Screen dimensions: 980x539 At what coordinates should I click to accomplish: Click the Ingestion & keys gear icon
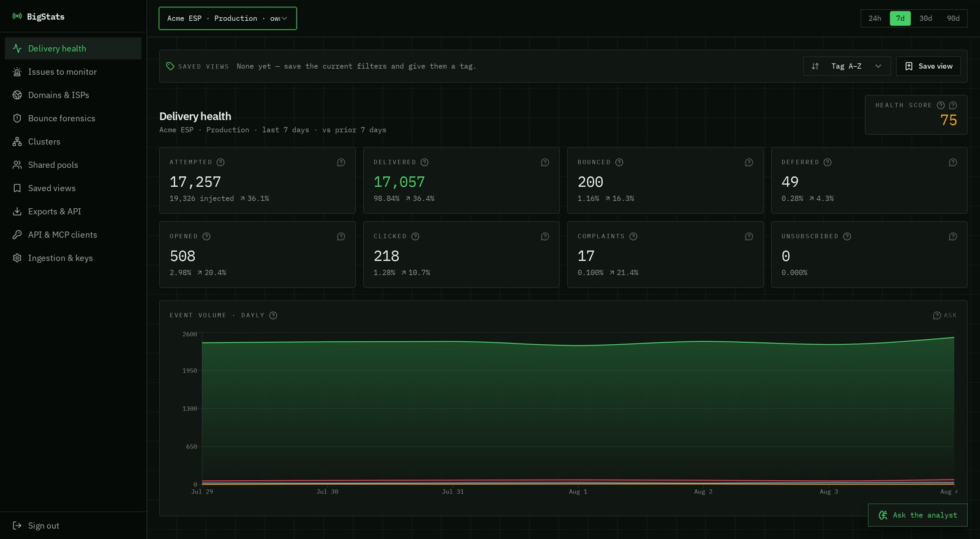pos(17,258)
